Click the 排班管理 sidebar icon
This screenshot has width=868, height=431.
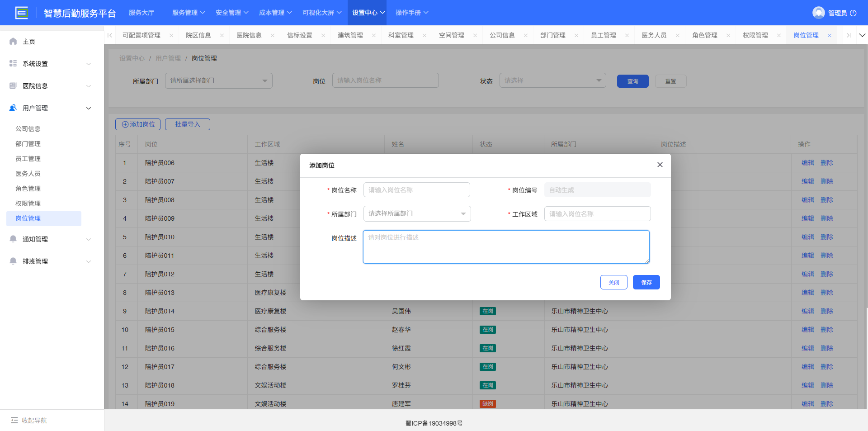tap(13, 261)
